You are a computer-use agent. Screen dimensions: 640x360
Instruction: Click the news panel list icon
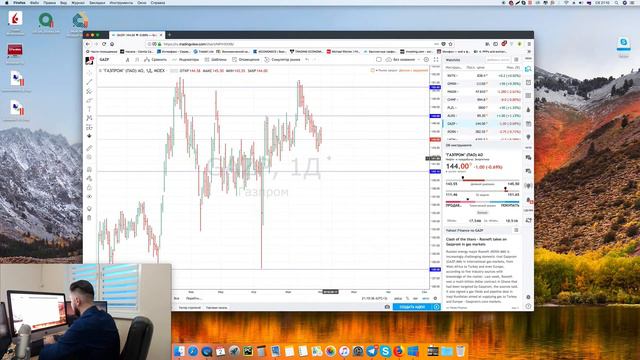click(516, 231)
